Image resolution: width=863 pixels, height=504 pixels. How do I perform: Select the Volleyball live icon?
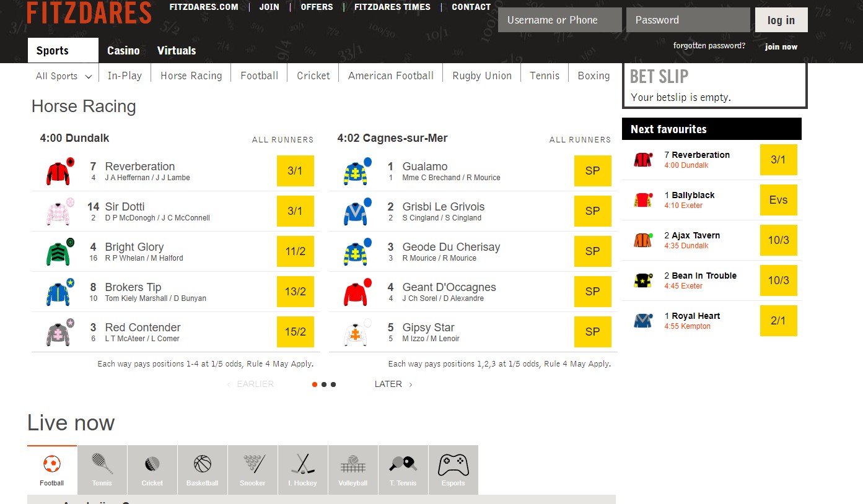pos(353,464)
